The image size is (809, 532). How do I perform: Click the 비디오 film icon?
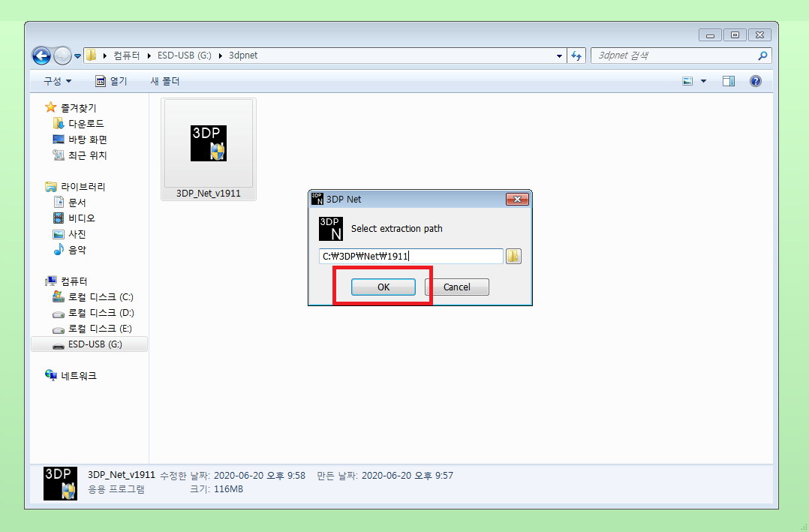(59, 218)
